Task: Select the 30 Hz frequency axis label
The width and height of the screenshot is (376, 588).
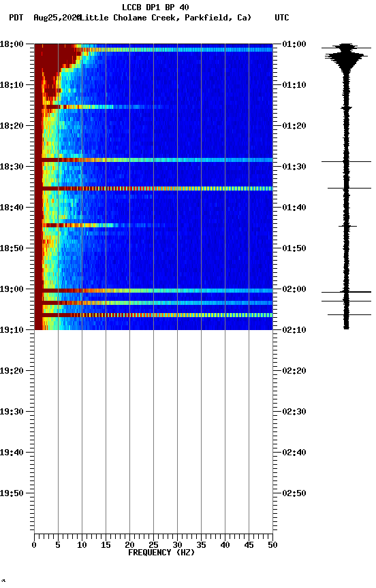Action: point(177,545)
